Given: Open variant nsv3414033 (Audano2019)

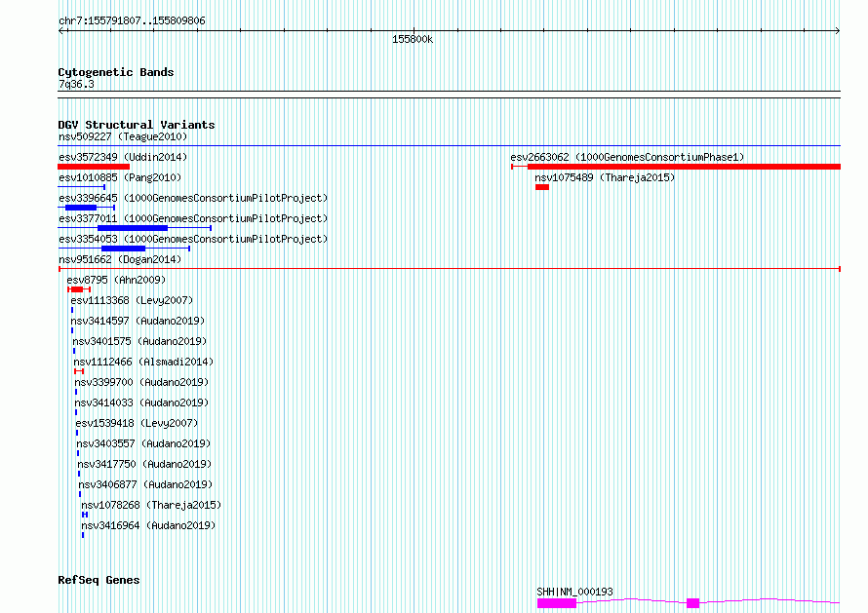Looking at the screenshot, I should click(141, 402).
